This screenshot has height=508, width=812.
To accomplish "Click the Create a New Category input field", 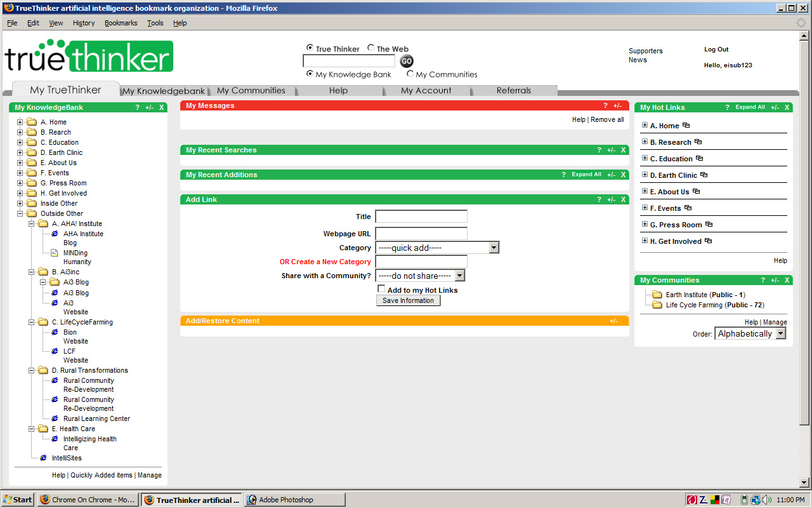I will click(x=421, y=262).
